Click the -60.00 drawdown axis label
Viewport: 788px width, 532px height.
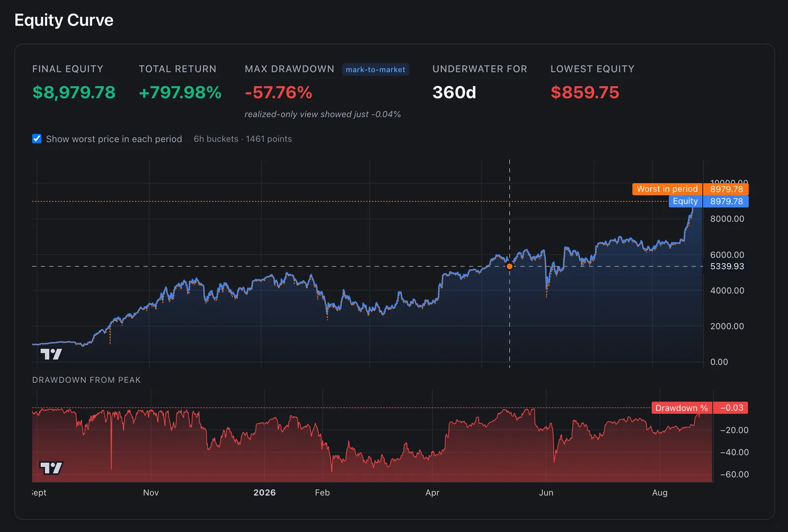point(734,474)
